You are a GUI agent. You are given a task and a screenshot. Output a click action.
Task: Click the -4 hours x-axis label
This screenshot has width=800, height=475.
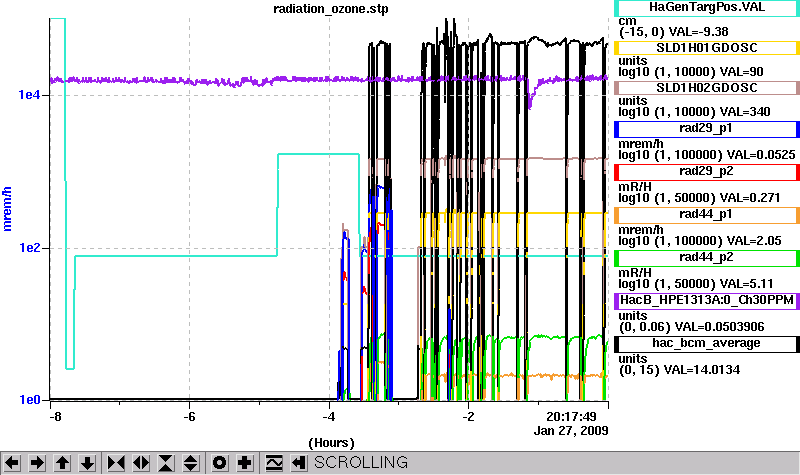click(x=329, y=416)
